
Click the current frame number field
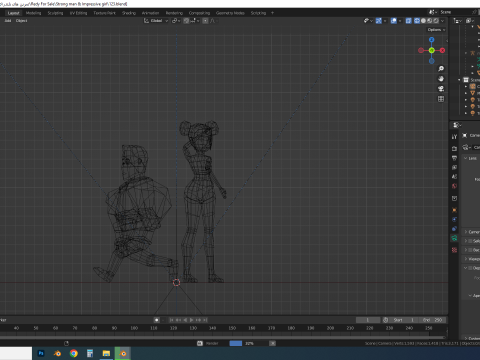[x=368, y=320]
